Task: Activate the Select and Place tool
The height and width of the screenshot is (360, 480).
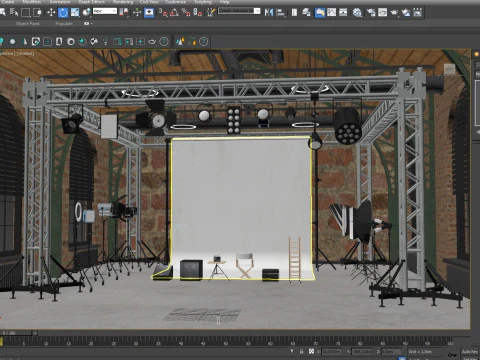Action: pyautogui.click(x=87, y=13)
